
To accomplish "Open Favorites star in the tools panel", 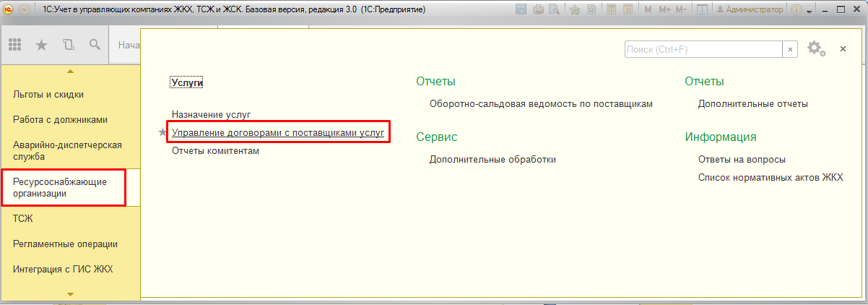I will click(42, 45).
